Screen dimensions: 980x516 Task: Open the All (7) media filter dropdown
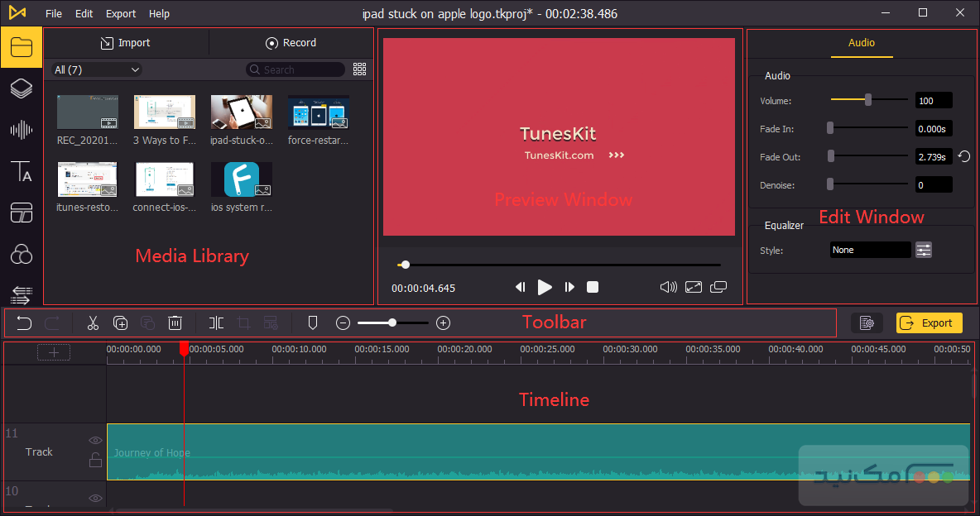pos(95,69)
